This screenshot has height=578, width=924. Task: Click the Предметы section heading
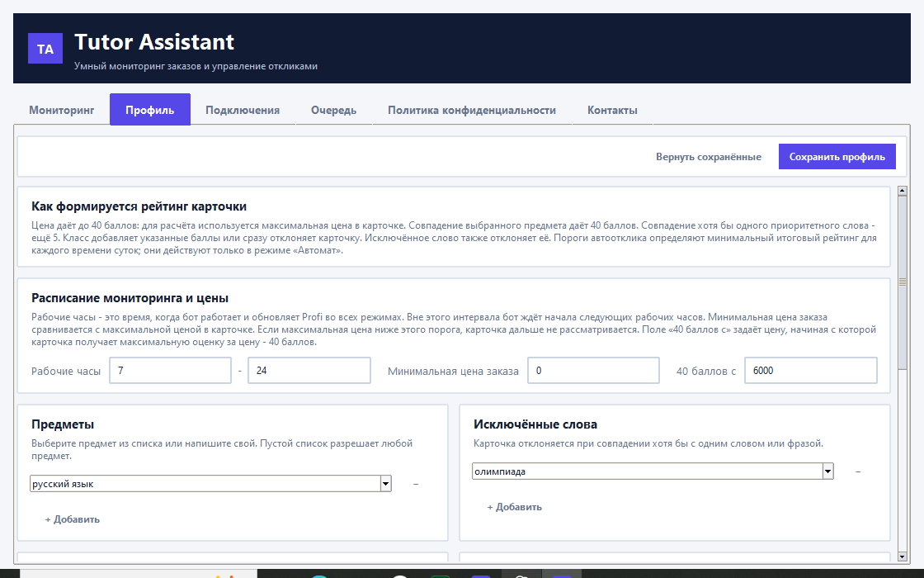(x=63, y=424)
